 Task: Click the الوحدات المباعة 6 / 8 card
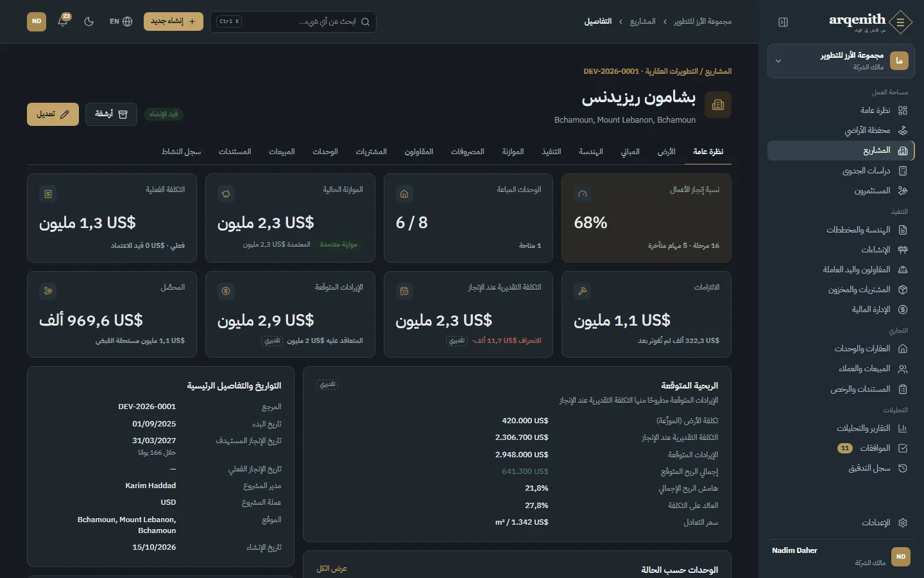click(x=468, y=218)
